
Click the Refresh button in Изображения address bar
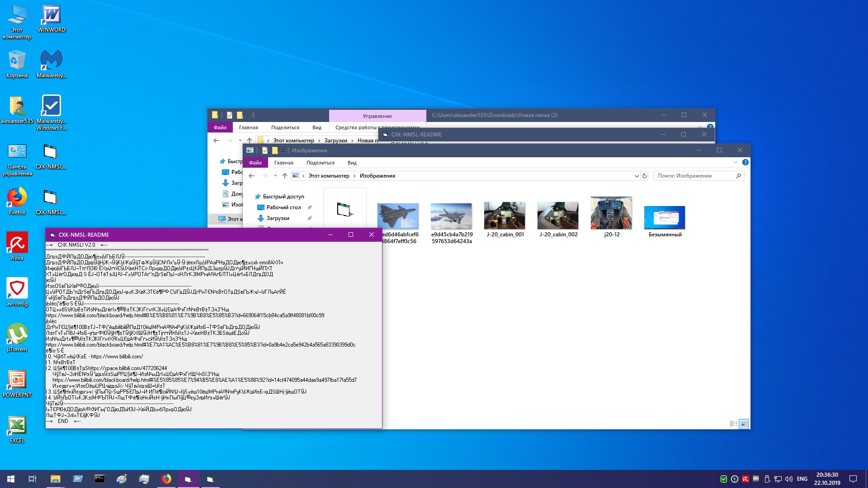645,176
